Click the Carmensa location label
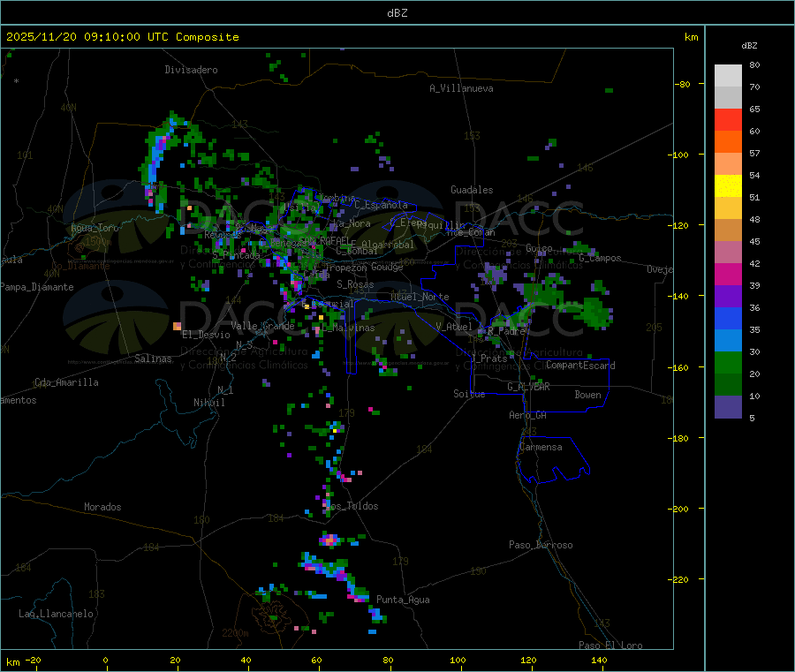The image size is (795, 672). tap(541, 447)
